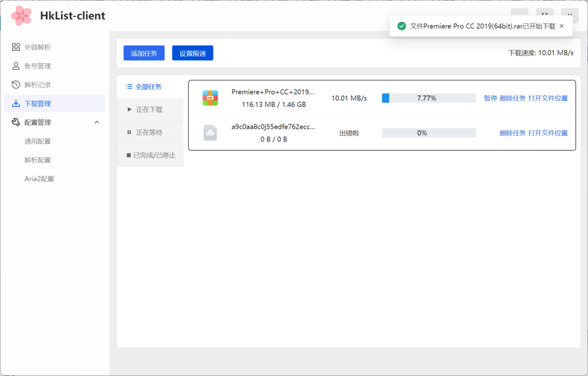Click the 设置限速 button
The height and width of the screenshot is (376, 588).
(x=192, y=53)
